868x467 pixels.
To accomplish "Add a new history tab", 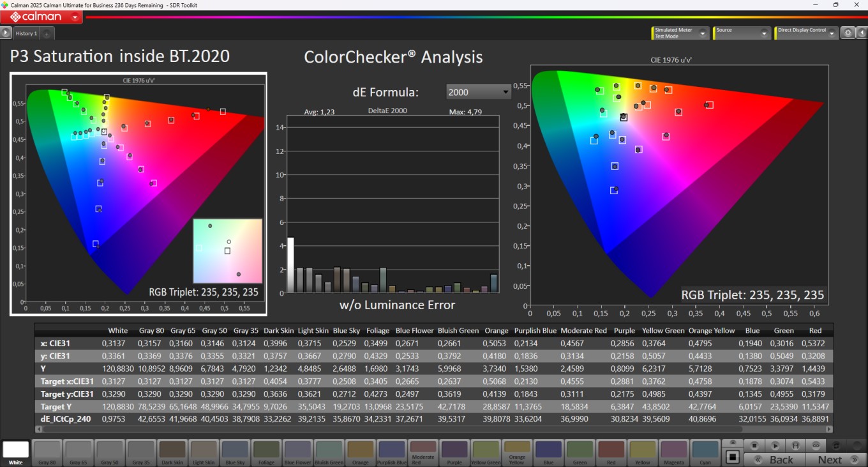I will (x=47, y=33).
